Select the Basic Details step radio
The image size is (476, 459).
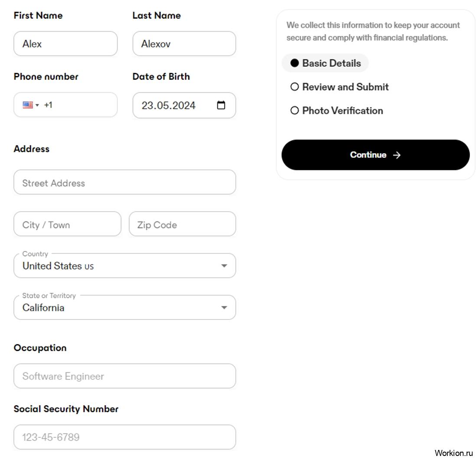click(294, 63)
